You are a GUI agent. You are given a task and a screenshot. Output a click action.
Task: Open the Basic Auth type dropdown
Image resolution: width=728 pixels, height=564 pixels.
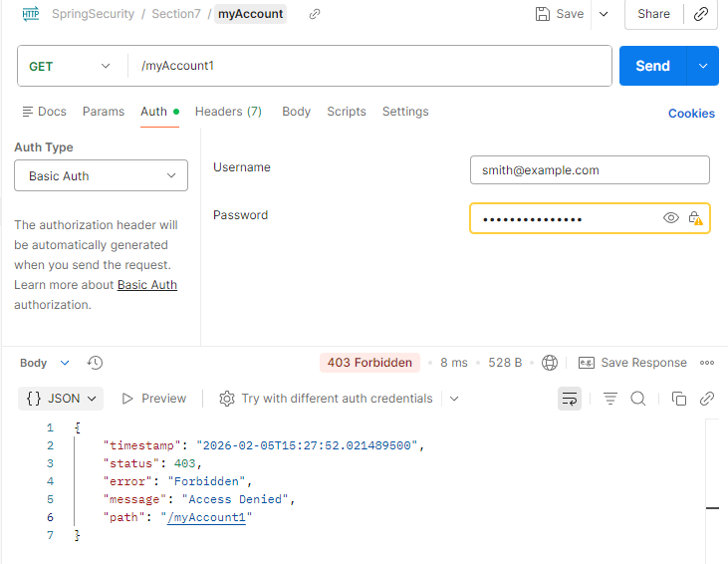click(102, 175)
